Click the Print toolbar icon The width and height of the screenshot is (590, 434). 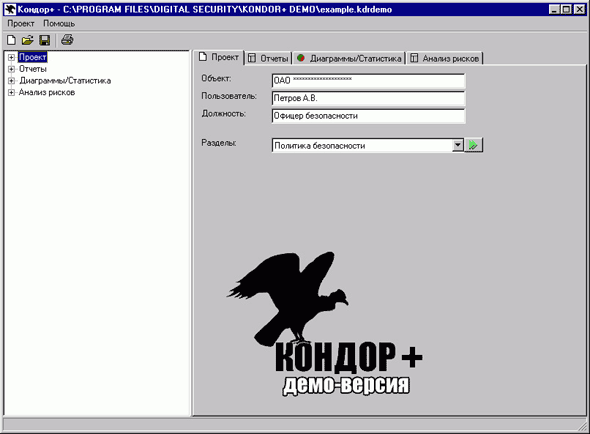click(67, 40)
